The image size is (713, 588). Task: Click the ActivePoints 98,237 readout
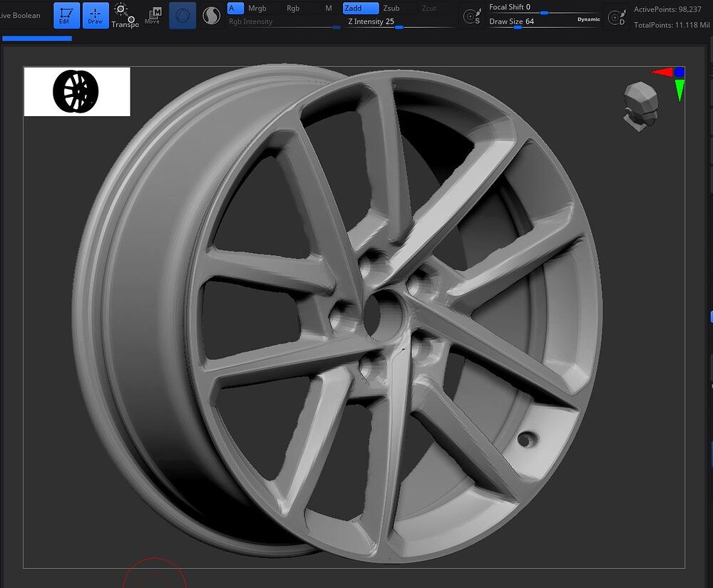[x=667, y=9]
